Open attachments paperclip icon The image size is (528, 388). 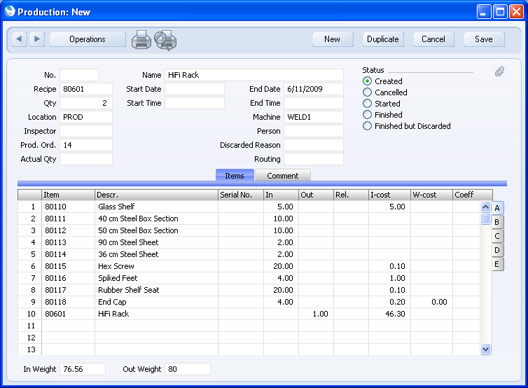tap(499, 71)
